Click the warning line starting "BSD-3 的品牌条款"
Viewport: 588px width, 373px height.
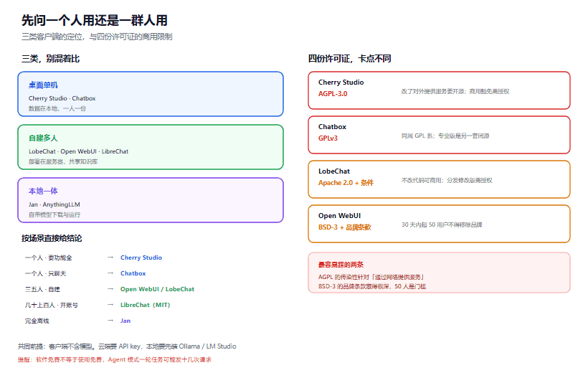point(372,286)
